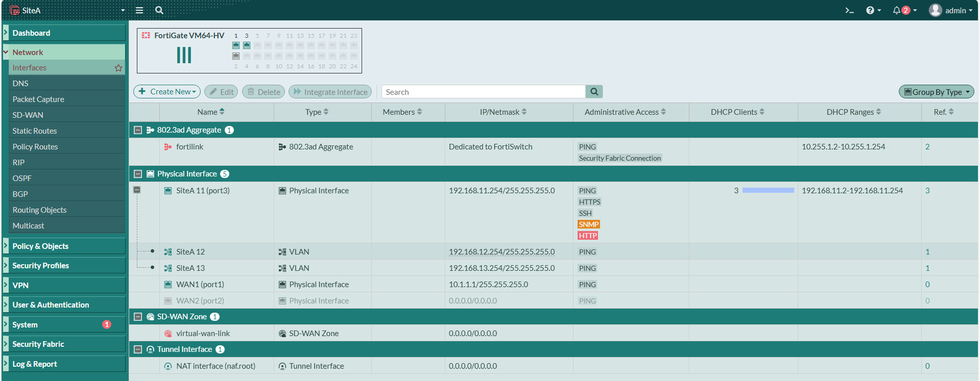Viewport: 980px width, 381px height.
Task: Click port 2 on the faceplate
Action: point(236,56)
